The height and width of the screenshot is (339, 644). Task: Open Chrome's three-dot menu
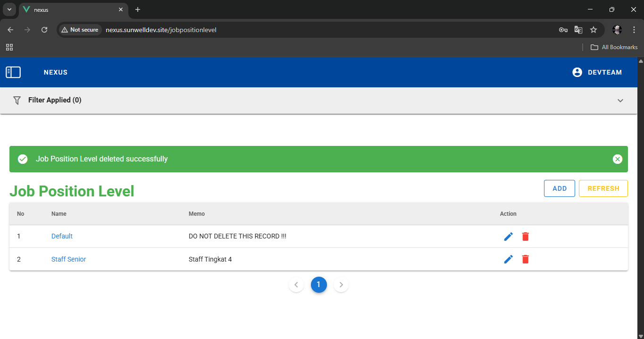pos(634,30)
